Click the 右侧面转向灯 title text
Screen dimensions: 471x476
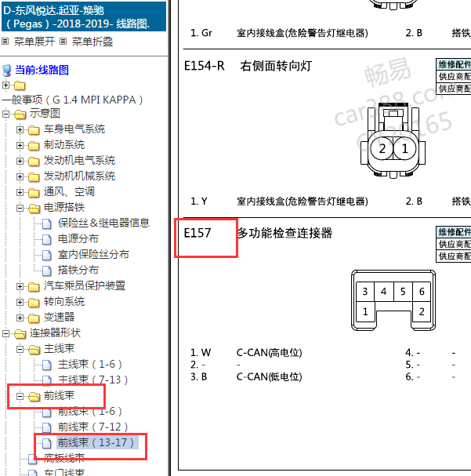pyautogui.click(x=276, y=66)
